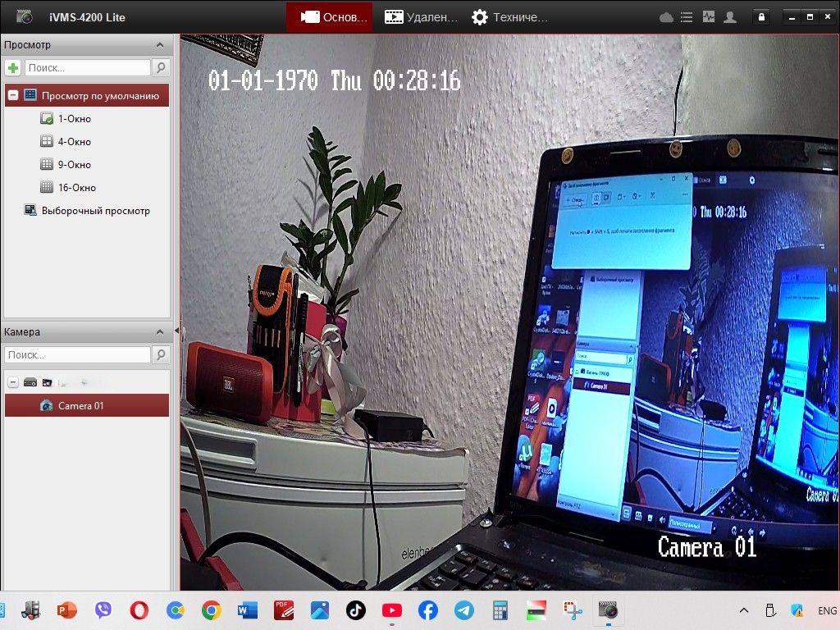The image size is (840, 630).
Task: Launch Google Chrome from taskbar
Action: click(212, 610)
